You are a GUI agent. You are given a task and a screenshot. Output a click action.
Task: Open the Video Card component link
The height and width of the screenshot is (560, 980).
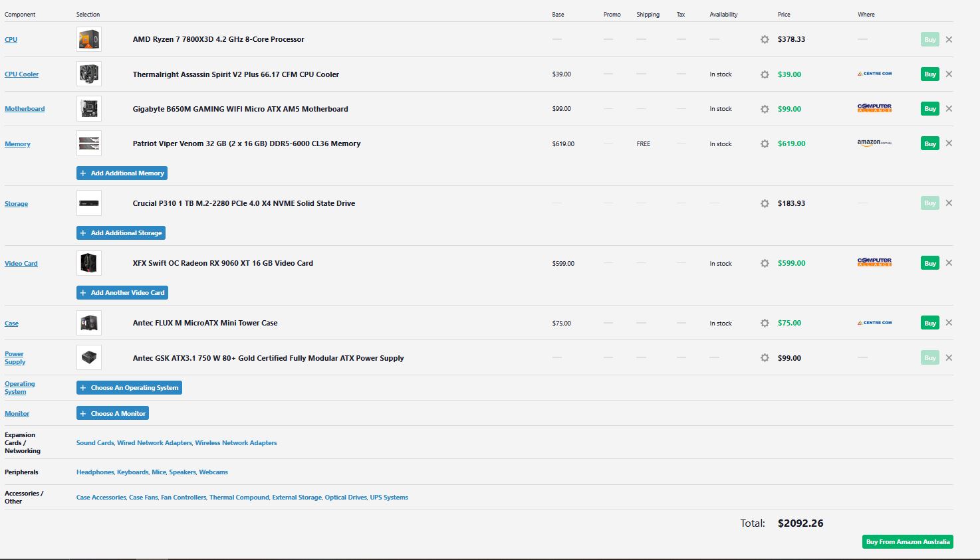21,264
